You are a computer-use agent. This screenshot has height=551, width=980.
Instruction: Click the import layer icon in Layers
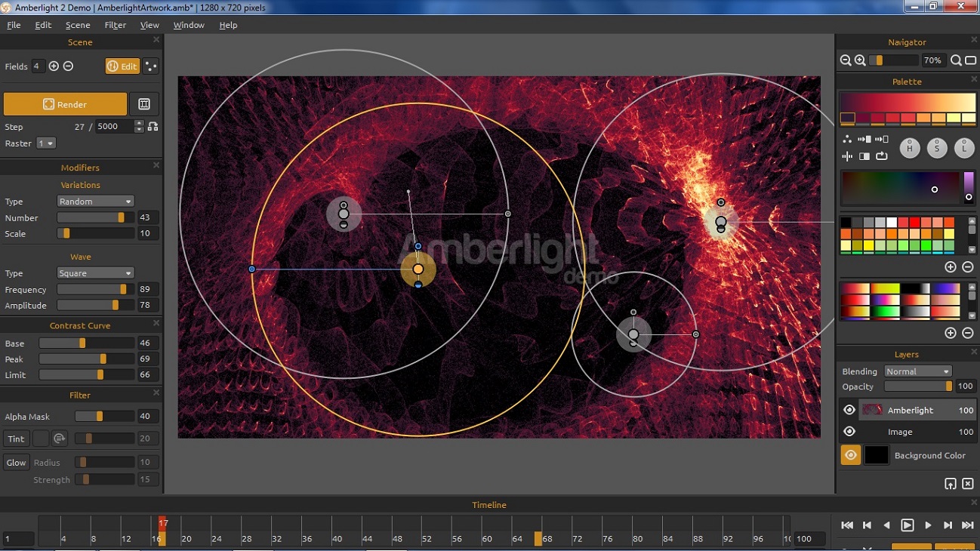pyautogui.click(x=951, y=484)
